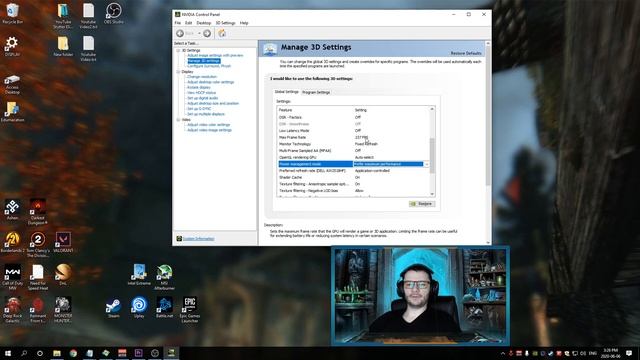Screen dimensions: 640x360
Task: Open Adjust video image settings
Action: [x=209, y=130]
